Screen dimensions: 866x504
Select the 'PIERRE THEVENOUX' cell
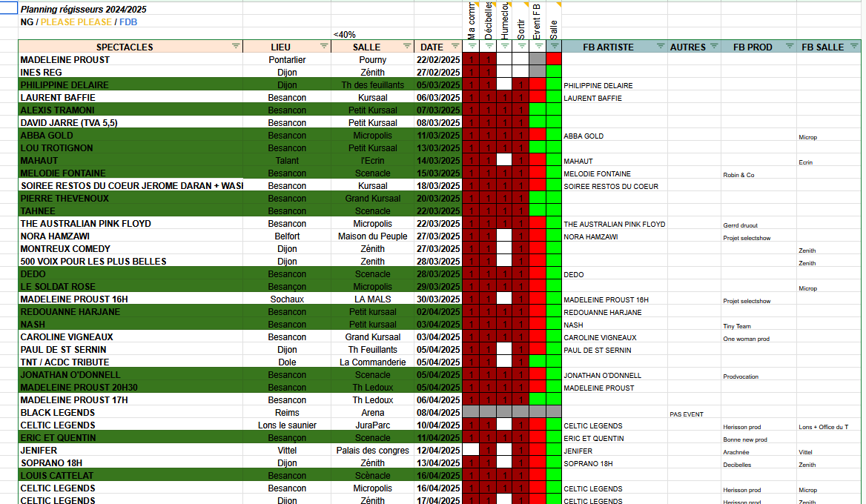(x=130, y=198)
